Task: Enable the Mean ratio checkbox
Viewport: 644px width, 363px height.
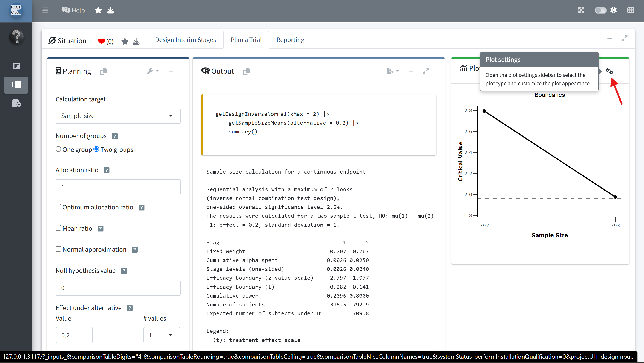Action: click(58, 228)
